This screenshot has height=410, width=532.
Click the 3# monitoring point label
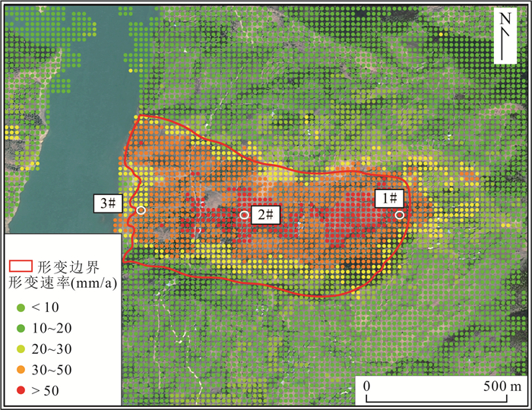[x=108, y=203]
